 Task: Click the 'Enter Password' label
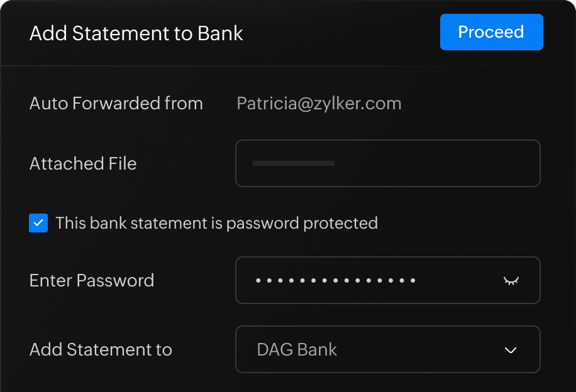click(x=92, y=280)
